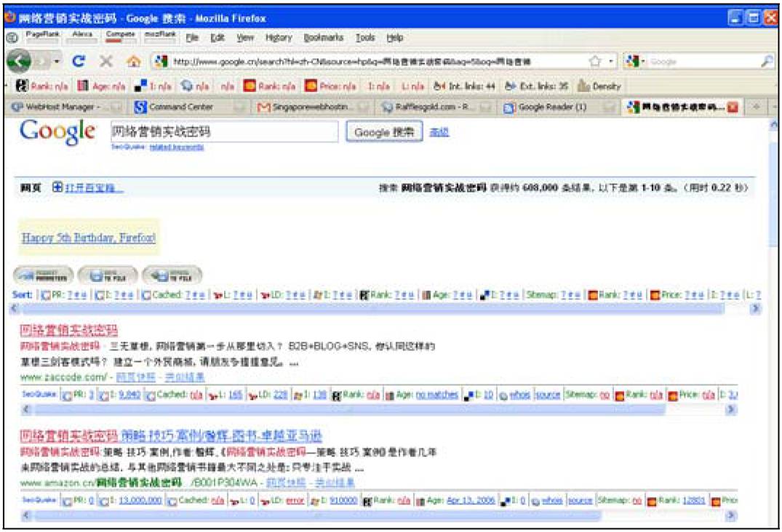
Task: Open the History menu
Action: pyautogui.click(x=279, y=37)
